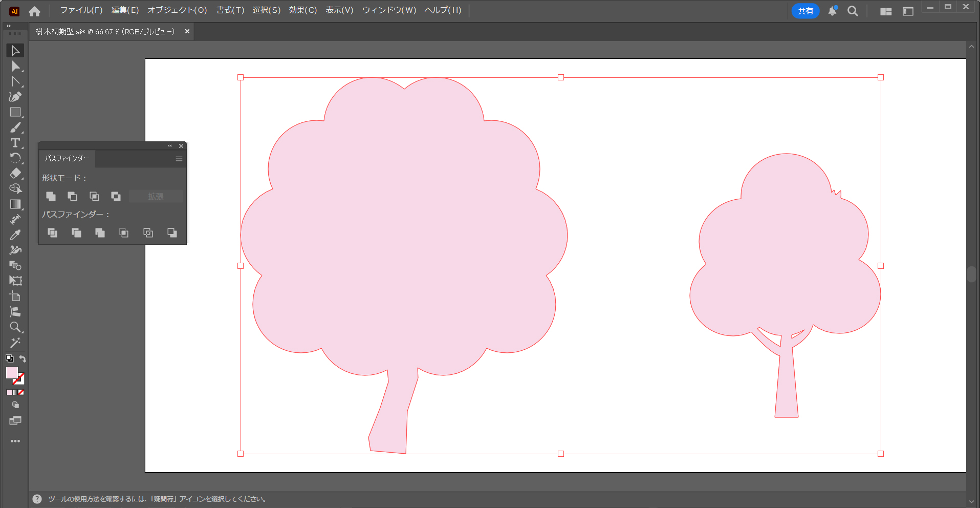Select the Direct Selection tool
The image size is (980, 508).
[x=15, y=67]
